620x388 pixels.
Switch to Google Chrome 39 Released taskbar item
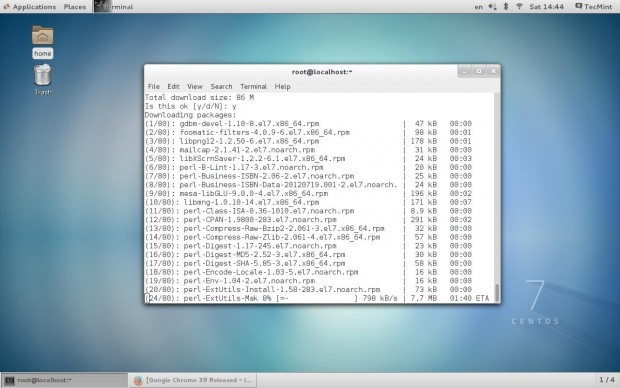tap(193, 380)
